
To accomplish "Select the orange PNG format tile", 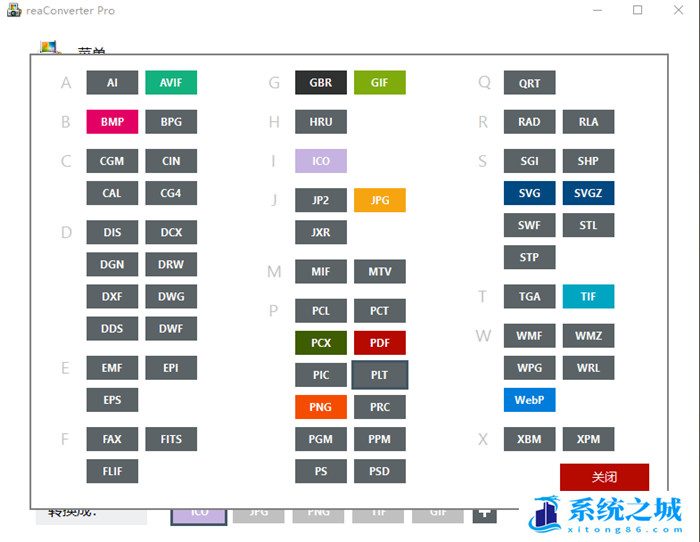I will (321, 408).
